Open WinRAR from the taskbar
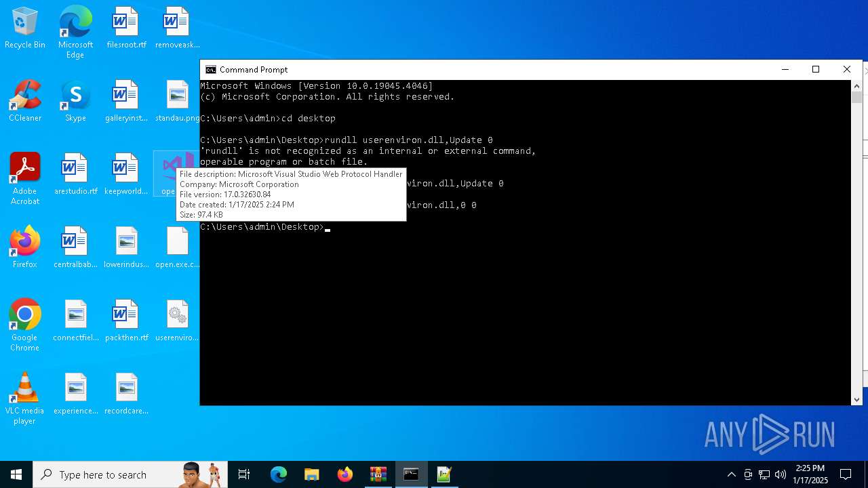Viewport: 868px width, 488px height. (378, 474)
